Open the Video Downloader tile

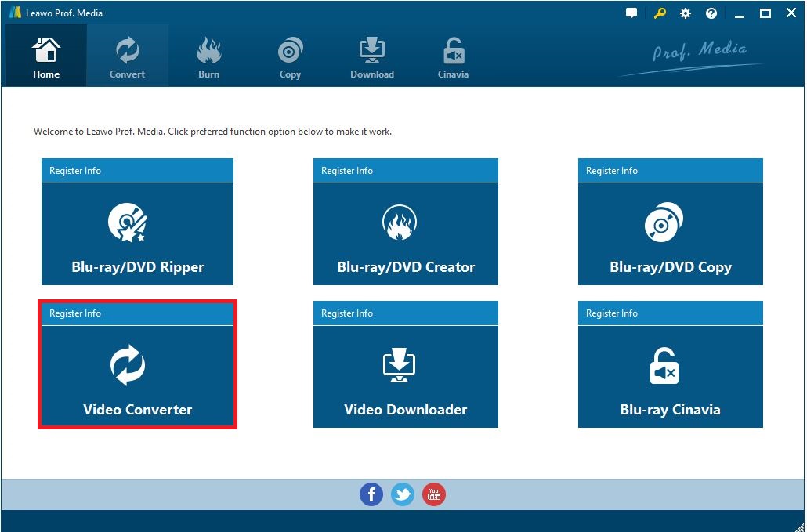(x=405, y=377)
